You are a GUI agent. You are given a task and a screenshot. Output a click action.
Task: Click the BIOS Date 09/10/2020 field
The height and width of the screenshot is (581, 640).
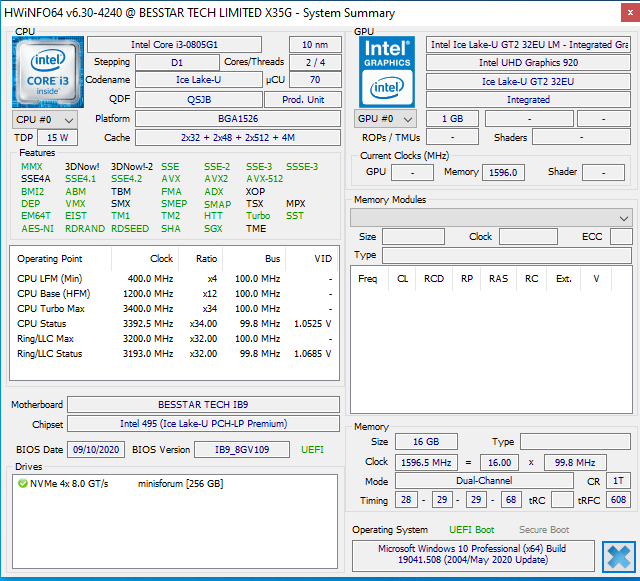click(x=96, y=450)
